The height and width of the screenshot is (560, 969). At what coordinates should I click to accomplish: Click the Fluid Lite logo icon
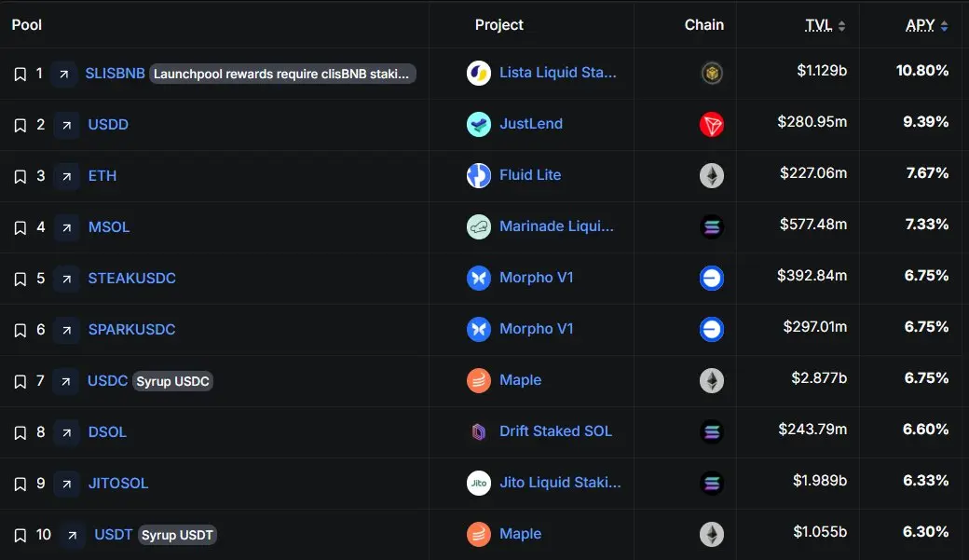pos(478,175)
